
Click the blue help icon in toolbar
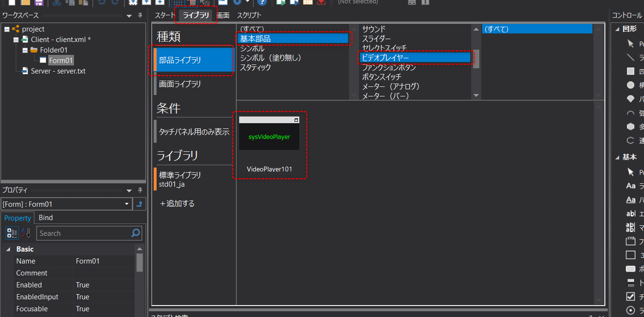(x=262, y=3)
